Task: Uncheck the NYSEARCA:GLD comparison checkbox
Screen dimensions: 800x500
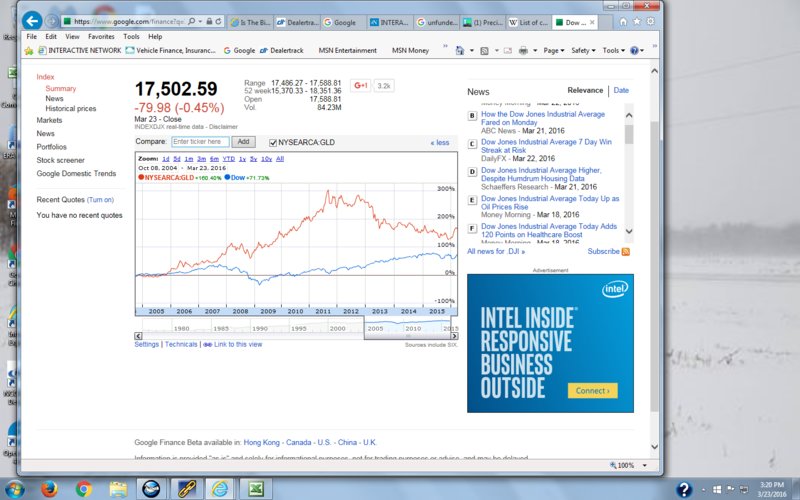Action: click(273, 143)
